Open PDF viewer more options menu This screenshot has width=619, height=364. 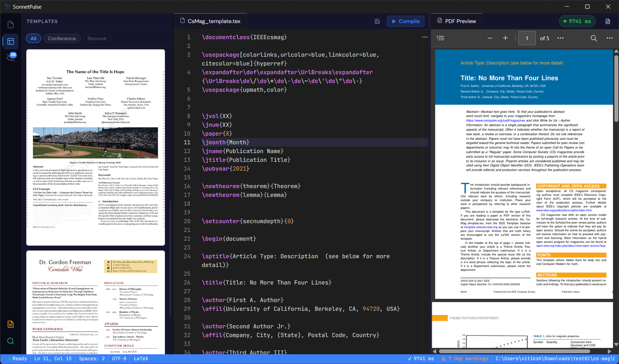point(610,38)
